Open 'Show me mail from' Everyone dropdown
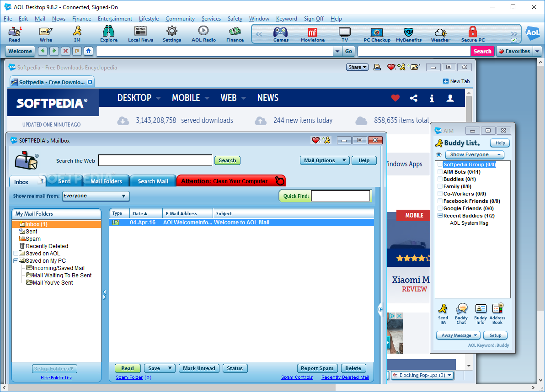 tap(96, 196)
